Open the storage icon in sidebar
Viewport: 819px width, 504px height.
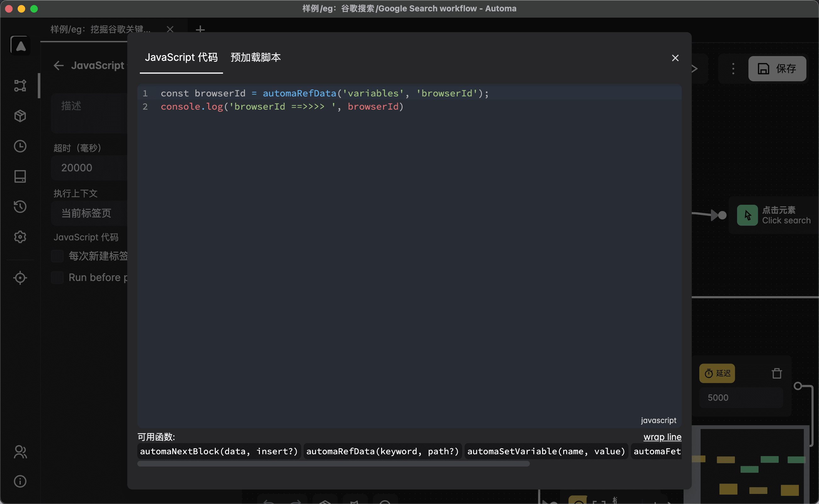(20, 176)
